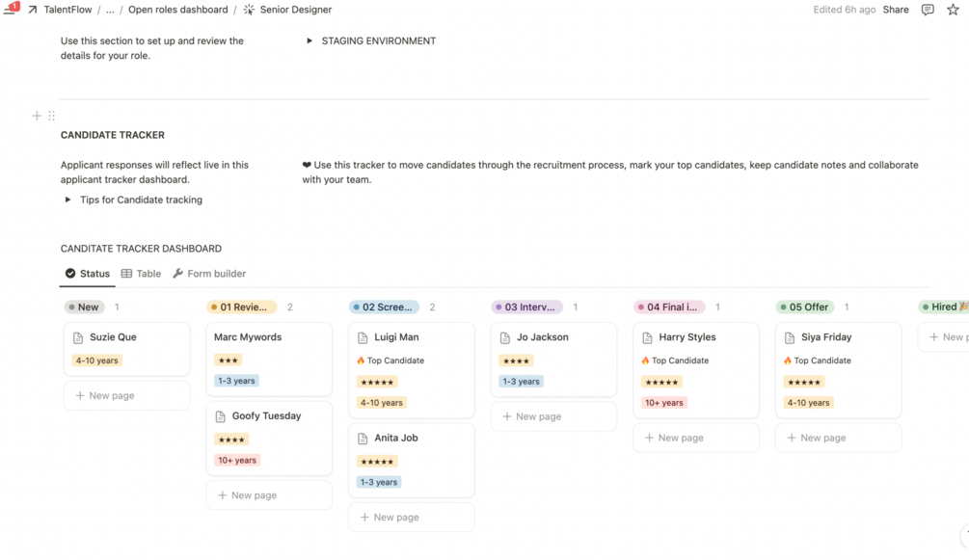
Task: Click the page icon on Luigi Man card
Action: pyautogui.click(x=363, y=337)
